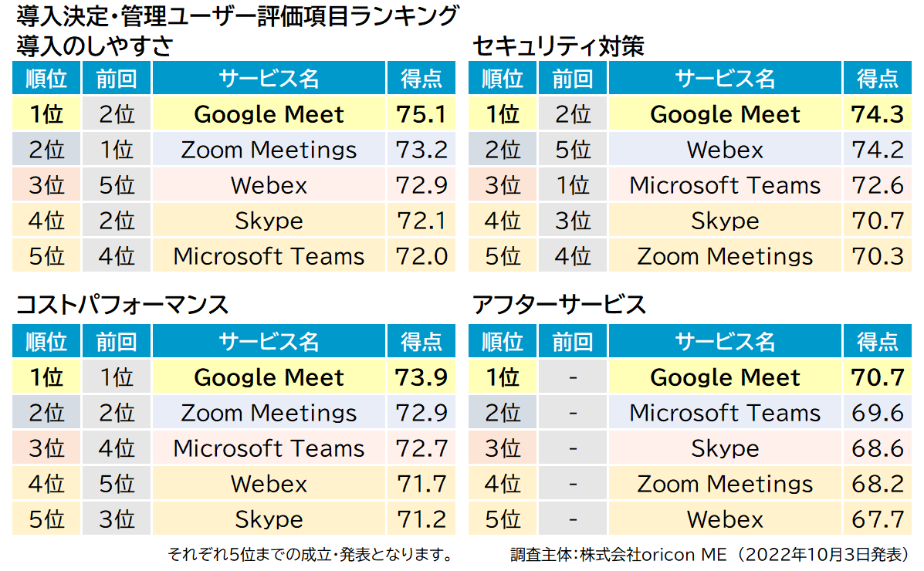Click サービス名 header in アフターサービス table

pyautogui.click(x=725, y=341)
